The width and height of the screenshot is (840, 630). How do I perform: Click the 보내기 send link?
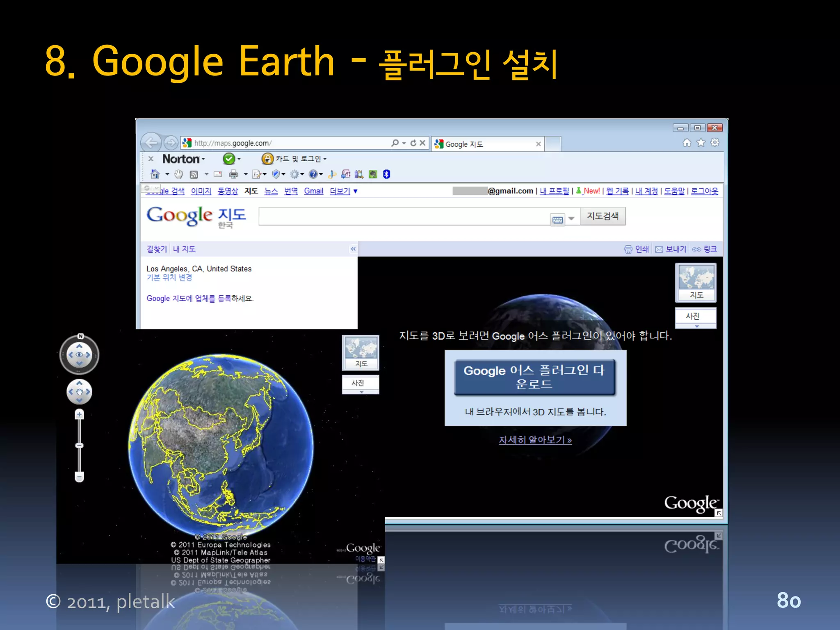pos(671,249)
